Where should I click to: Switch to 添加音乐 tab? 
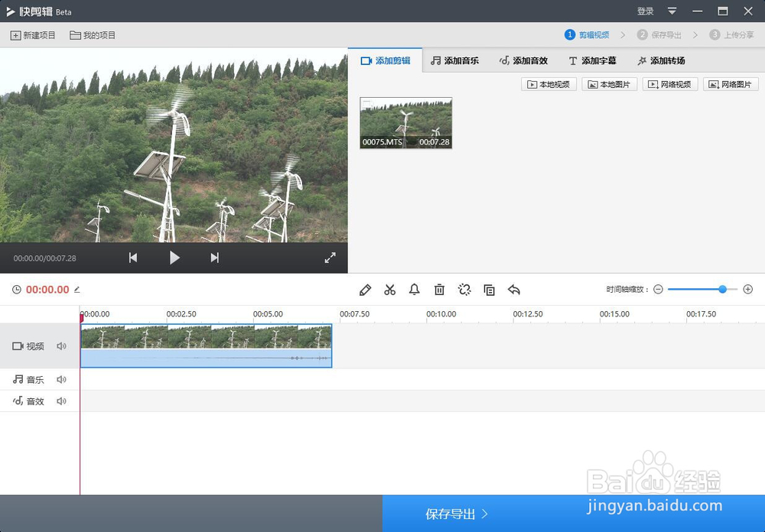pos(454,60)
